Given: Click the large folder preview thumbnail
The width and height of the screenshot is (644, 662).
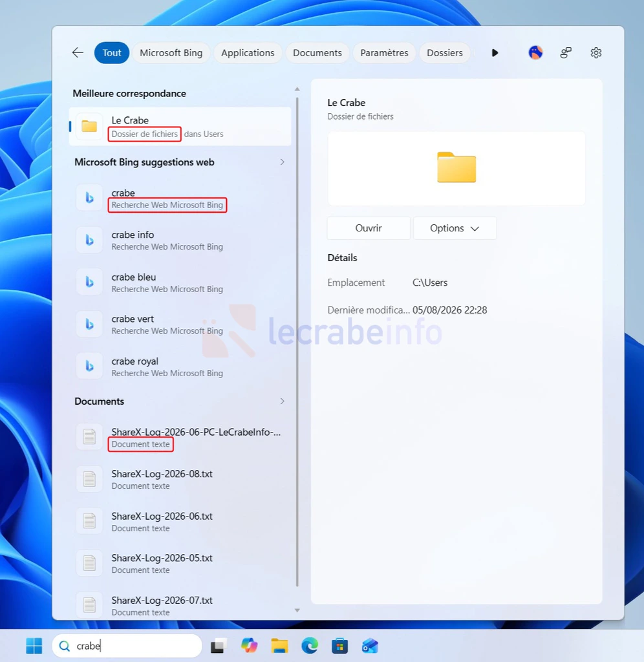Looking at the screenshot, I should click(x=456, y=167).
